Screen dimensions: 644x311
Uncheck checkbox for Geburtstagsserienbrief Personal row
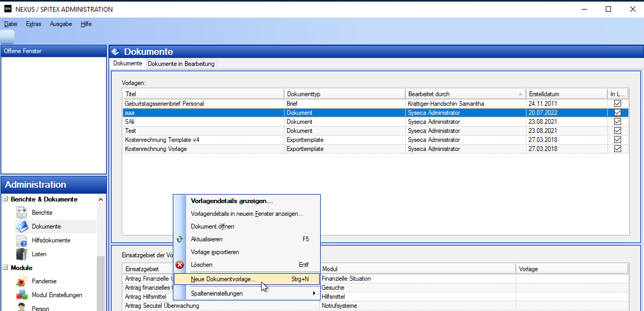pos(618,104)
